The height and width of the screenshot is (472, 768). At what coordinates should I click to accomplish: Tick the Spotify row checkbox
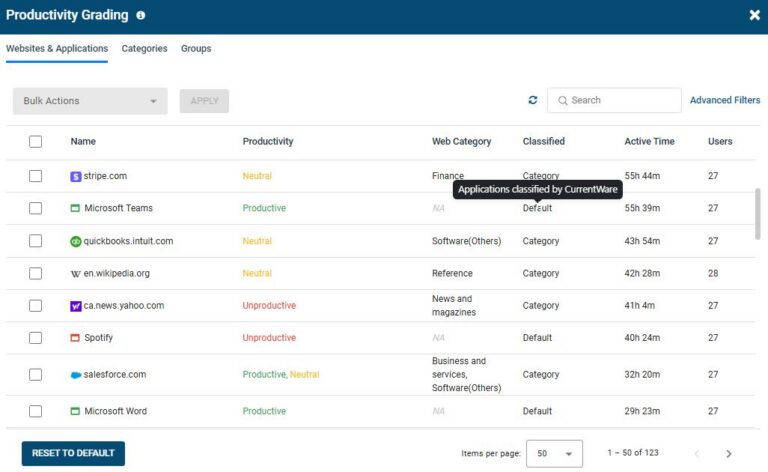(x=35, y=338)
